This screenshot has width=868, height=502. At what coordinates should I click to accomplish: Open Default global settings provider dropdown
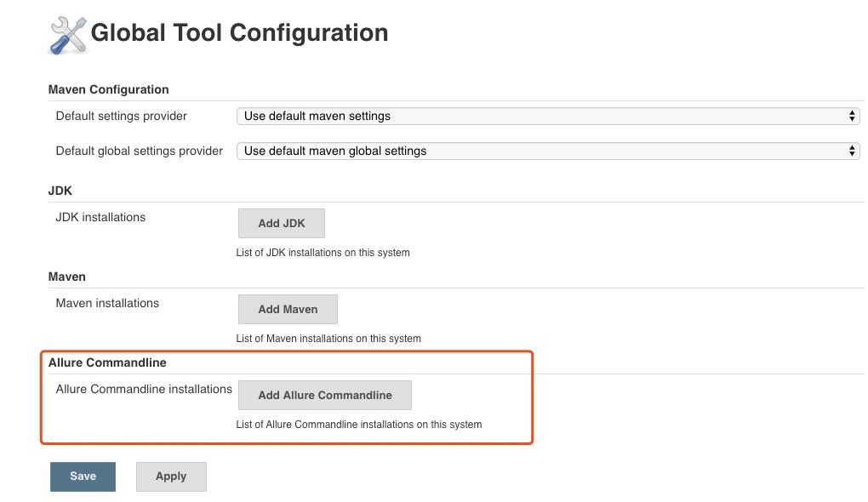tap(548, 151)
